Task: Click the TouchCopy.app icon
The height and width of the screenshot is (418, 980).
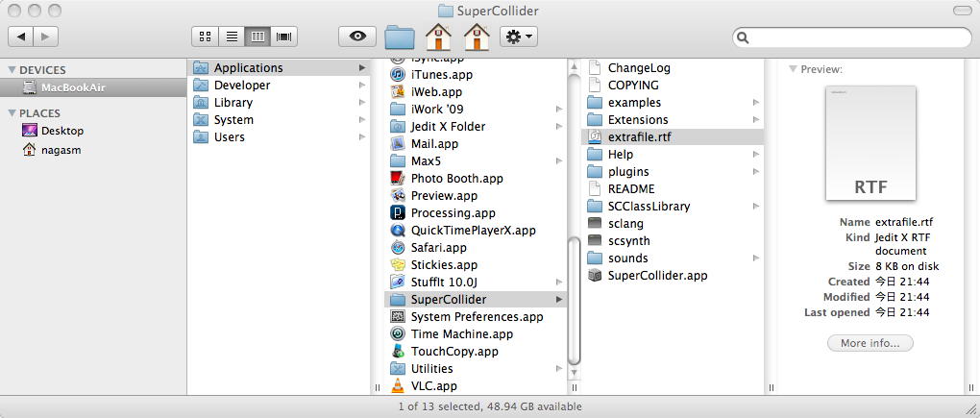Action: [x=398, y=351]
